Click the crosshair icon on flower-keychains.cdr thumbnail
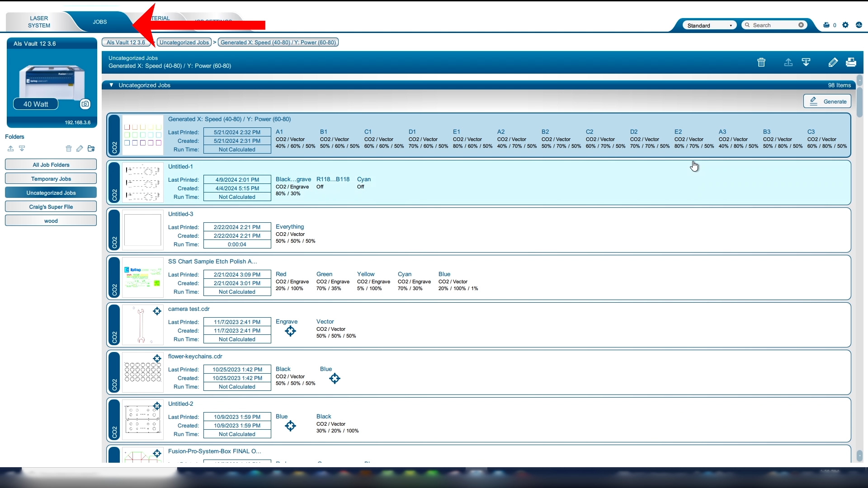The image size is (868, 488). pyautogui.click(x=157, y=359)
